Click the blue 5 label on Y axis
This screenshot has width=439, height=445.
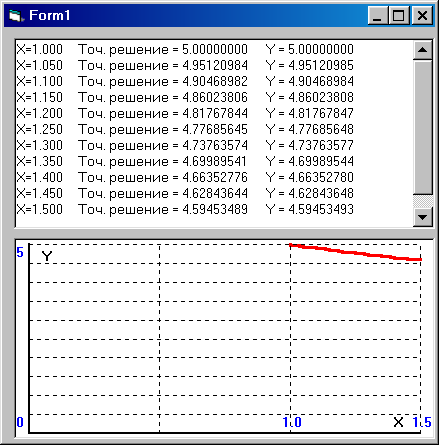pos(20,252)
